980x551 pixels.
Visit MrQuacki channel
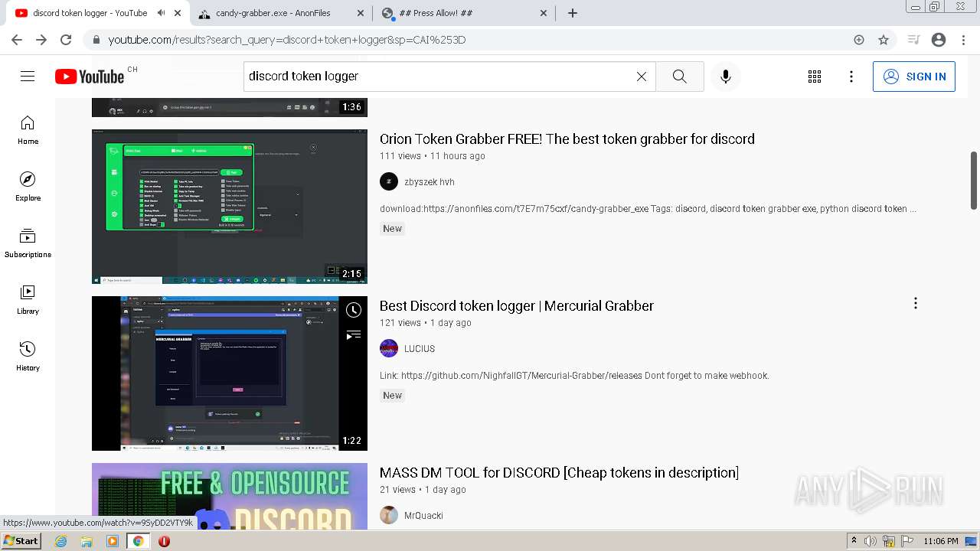(423, 516)
